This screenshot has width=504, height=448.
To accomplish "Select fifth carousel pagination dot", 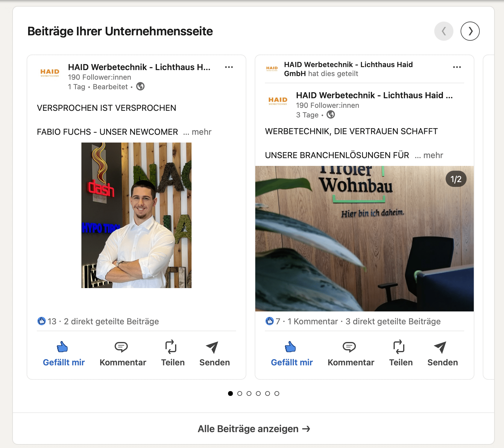I will point(268,393).
